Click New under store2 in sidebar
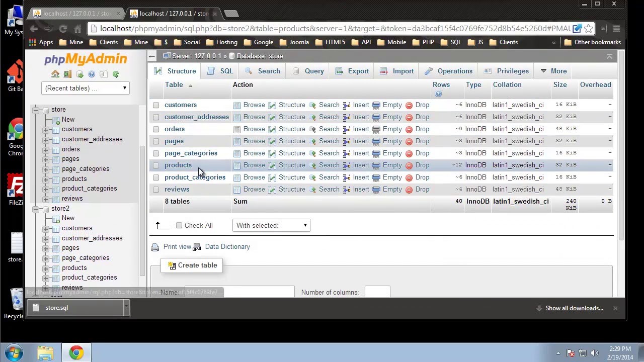Viewport: 644px width, 362px height. 68,218
